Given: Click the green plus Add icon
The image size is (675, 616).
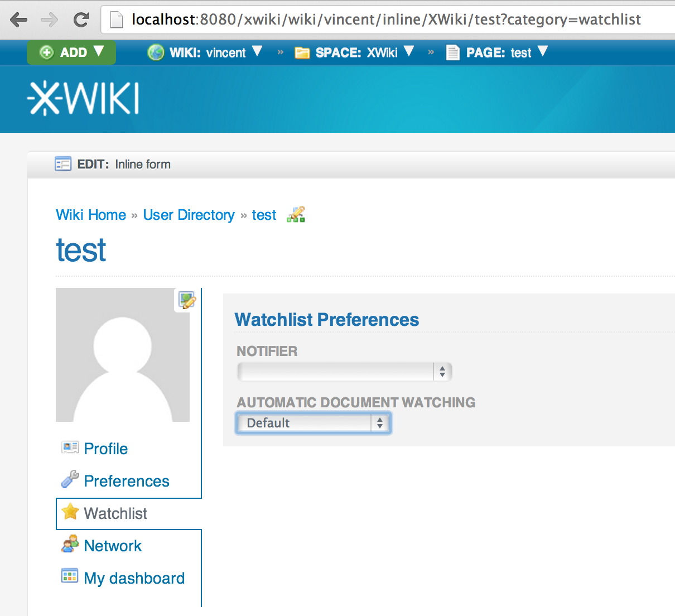Looking at the screenshot, I should [x=47, y=52].
